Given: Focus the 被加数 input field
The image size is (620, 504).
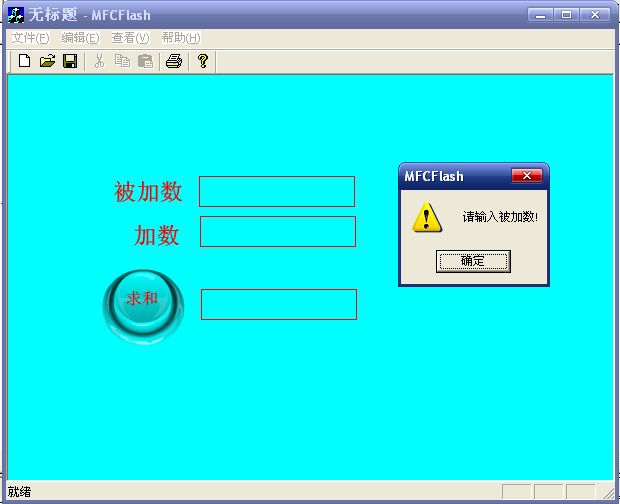Looking at the screenshot, I should [x=277, y=191].
